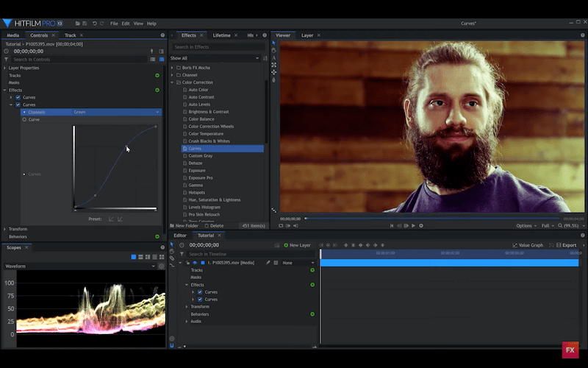Switch to the Track tab
588x368 pixels.
tap(70, 35)
